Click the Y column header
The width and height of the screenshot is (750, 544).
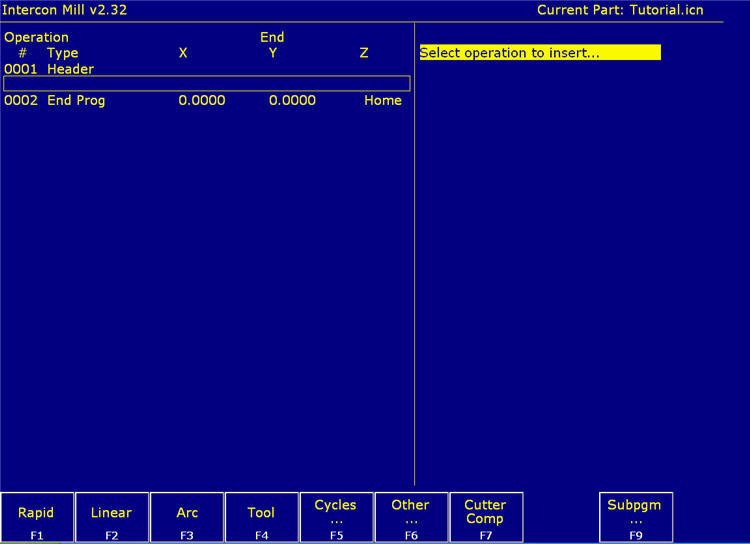(272, 53)
